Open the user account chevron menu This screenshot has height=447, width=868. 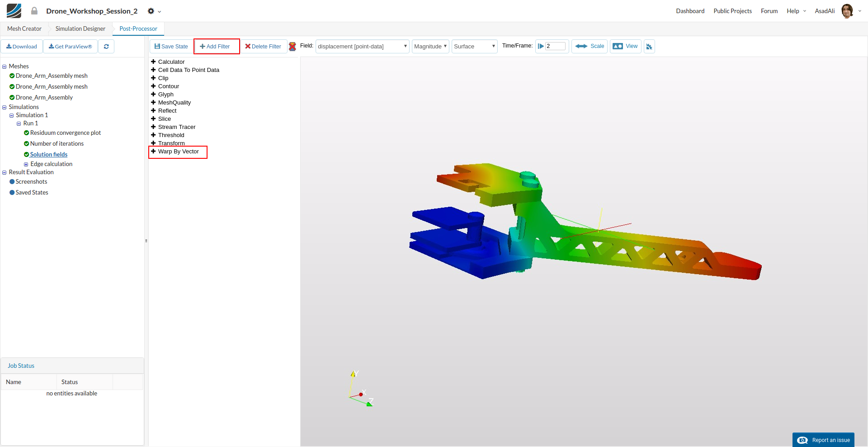[859, 11]
